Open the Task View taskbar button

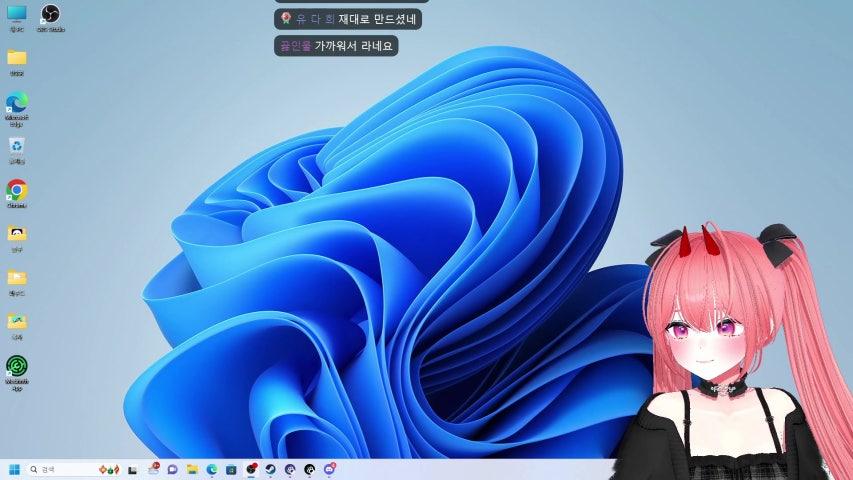133,469
